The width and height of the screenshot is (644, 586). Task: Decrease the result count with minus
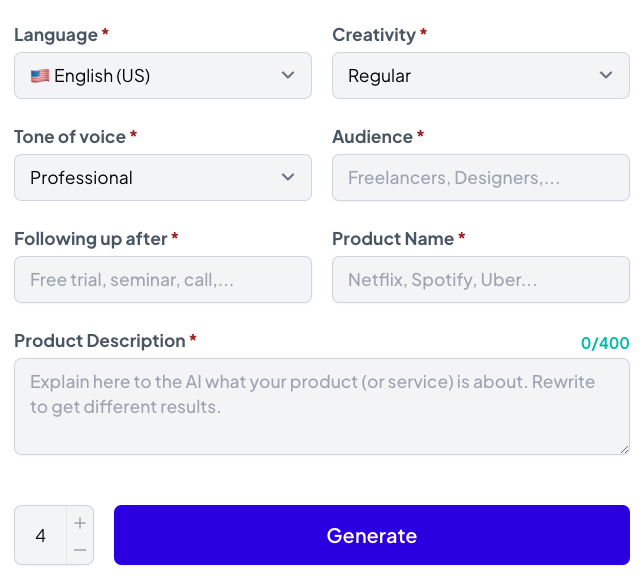click(80, 549)
